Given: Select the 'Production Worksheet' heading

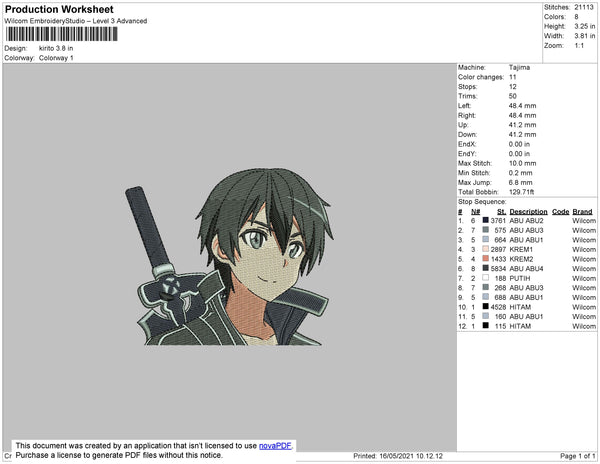Looking at the screenshot, I should tap(59, 10).
